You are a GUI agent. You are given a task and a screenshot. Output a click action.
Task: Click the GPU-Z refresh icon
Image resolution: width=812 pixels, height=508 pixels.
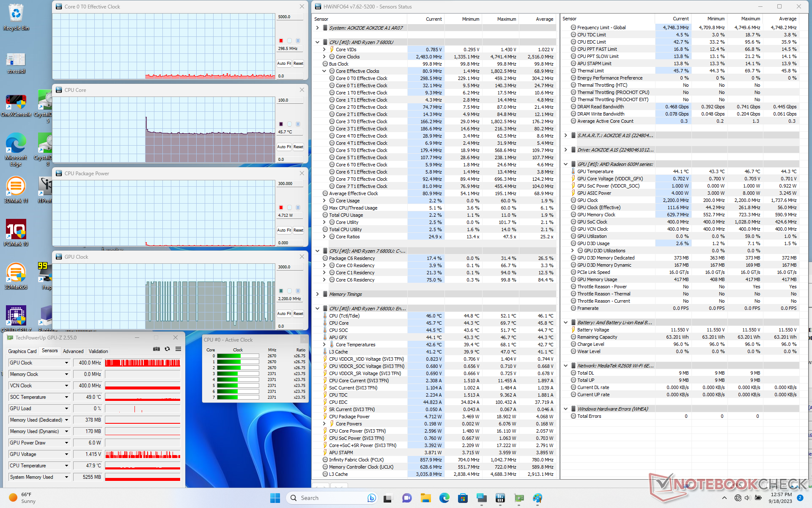click(167, 349)
